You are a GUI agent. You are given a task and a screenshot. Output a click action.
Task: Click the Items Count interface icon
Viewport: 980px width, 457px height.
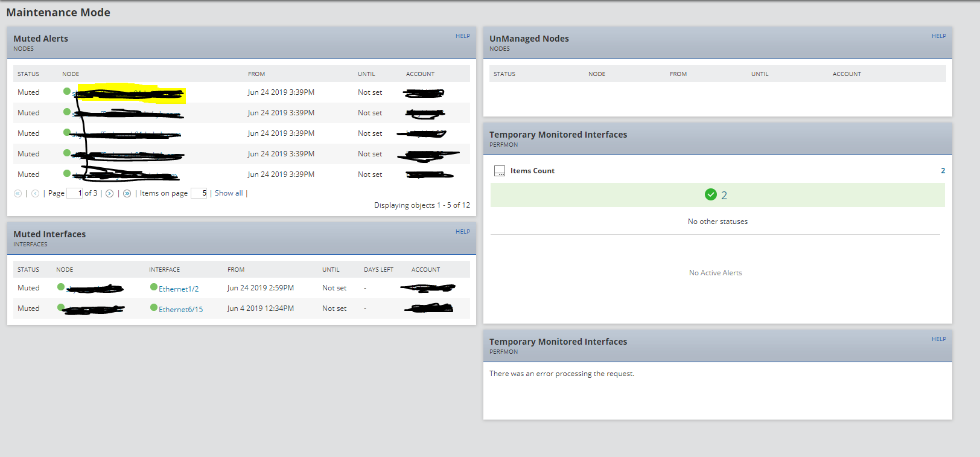tap(500, 171)
